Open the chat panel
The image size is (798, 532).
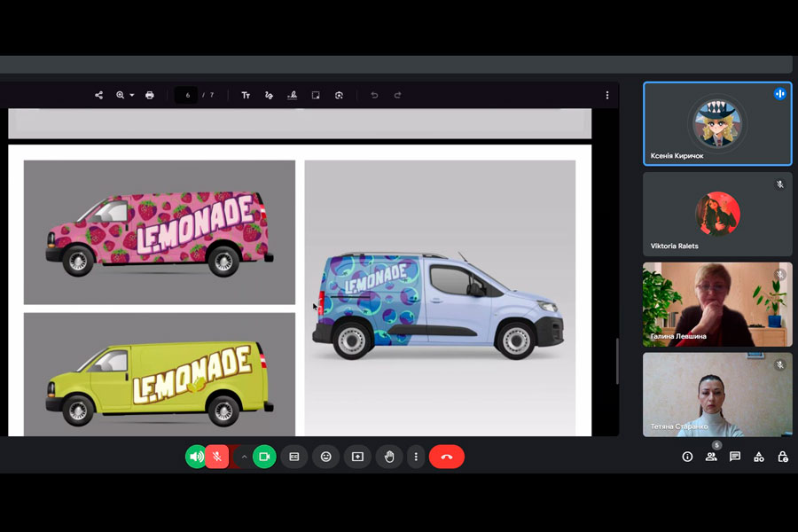coord(735,457)
